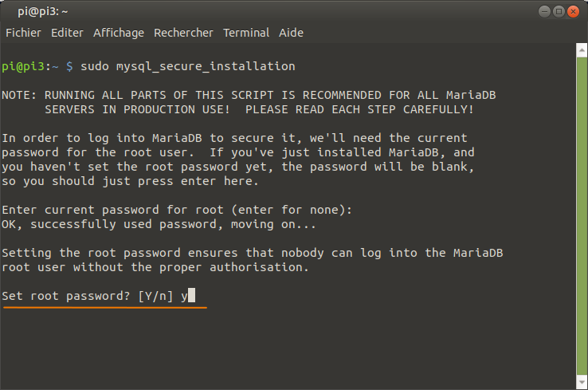Image resolution: width=588 pixels, height=390 pixels.
Task: Click the green pi@pi3 shell prompt
Action: point(23,66)
